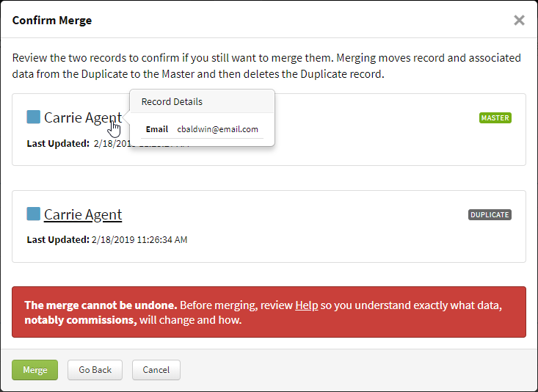538x392 pixels.
Task: Click the cbaldwin@email.com email value
Action: click(x=217, y=129)
